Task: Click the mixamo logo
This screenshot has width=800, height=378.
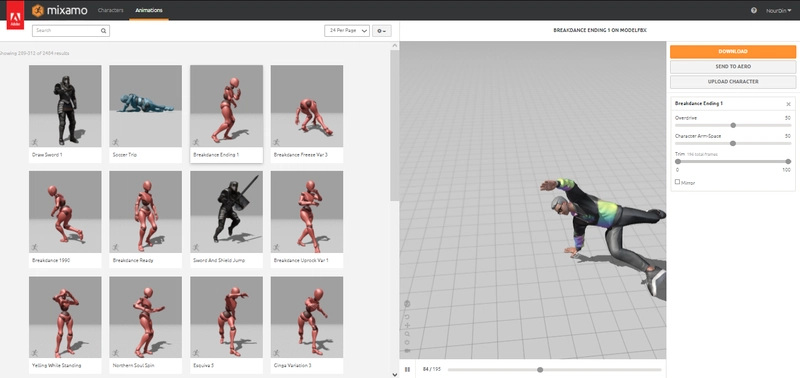Action: [x=60, y=10]
